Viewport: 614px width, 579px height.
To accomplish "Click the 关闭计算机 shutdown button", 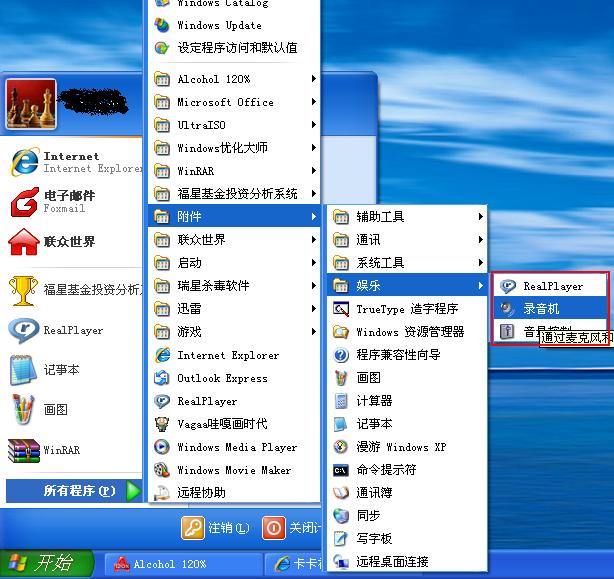I will [x=291, y=528].
